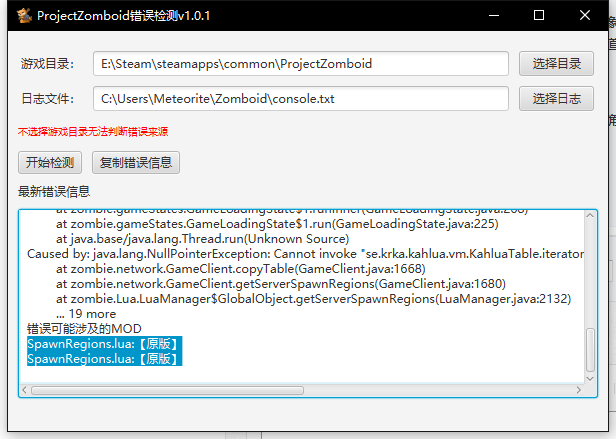Click the '... 19 more' line
This screenshot has height=439, width=616.
pos(86,314)
